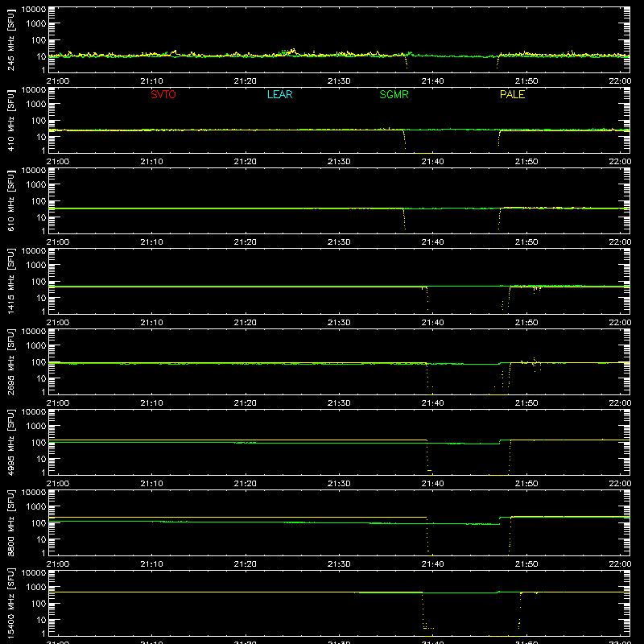Screen dimensions: 644x644
Task: Click 21:50 tick below the 245 MHz panel
Action: [x=526, y=81]
